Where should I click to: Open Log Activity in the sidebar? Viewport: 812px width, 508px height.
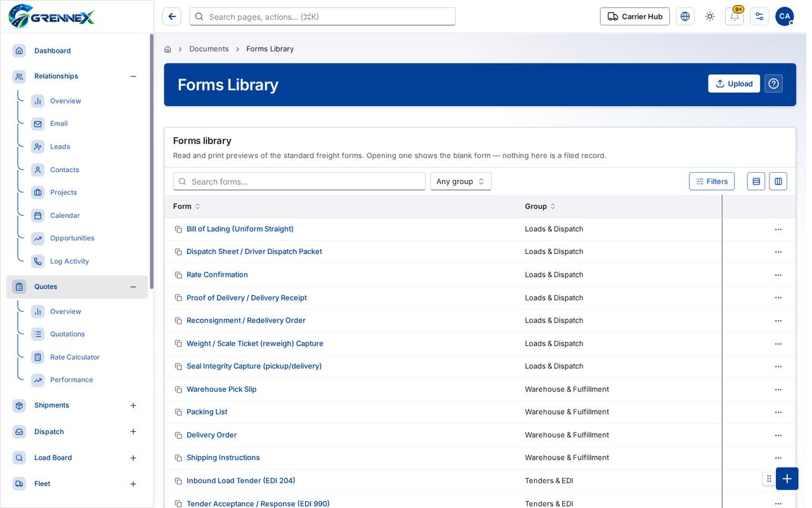coord(69,261)
